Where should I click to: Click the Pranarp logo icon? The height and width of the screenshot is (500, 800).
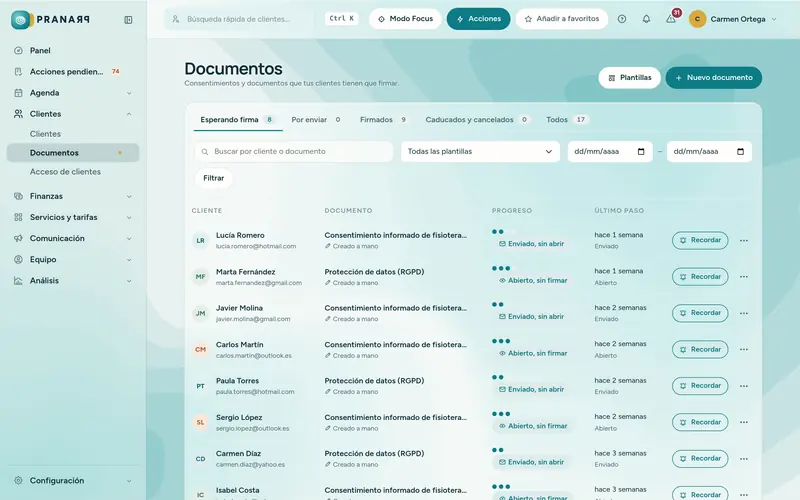click(22, 19)
